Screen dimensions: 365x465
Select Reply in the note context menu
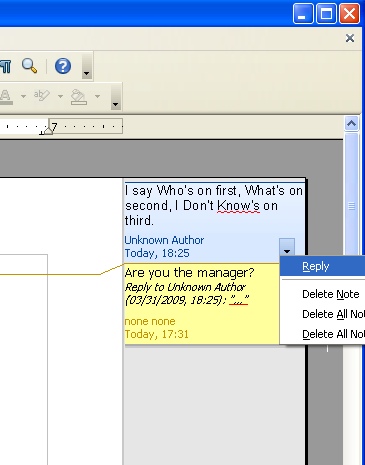[x=322, y=266]
